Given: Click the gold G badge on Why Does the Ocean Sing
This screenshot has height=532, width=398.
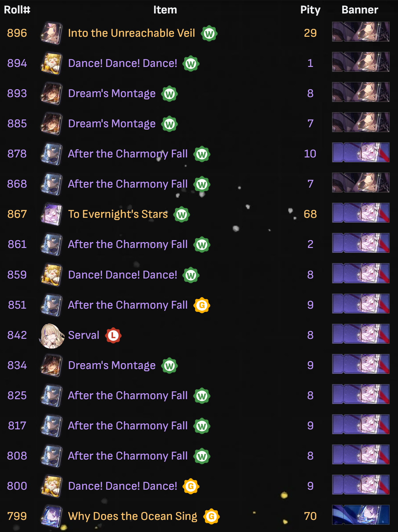Looking at the screenshot, I should (211, 517).
